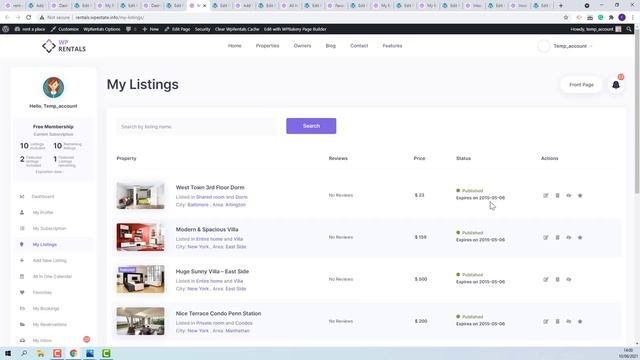
Task: Star the Nice Terrace Condo Penn Station listing
Action: pos(580,322)
